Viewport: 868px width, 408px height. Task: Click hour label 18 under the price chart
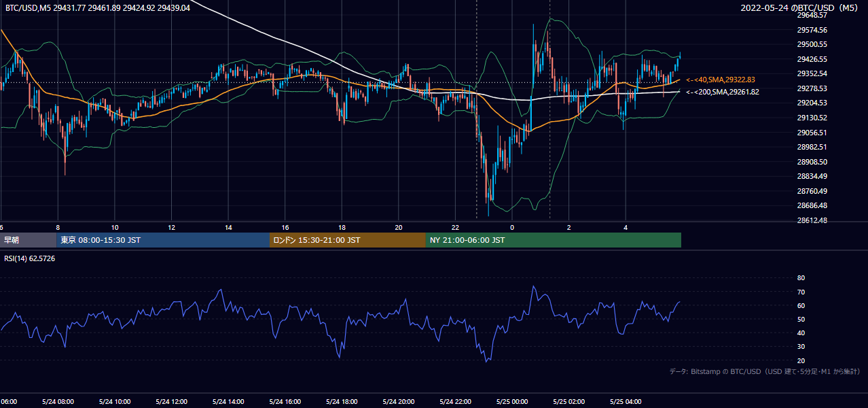pos(342,227)
